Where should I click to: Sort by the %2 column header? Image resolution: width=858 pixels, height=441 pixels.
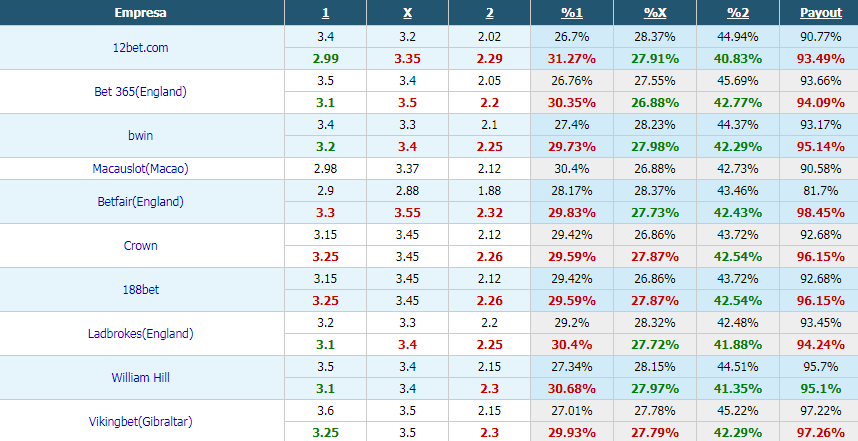click(x=738, y=13)
